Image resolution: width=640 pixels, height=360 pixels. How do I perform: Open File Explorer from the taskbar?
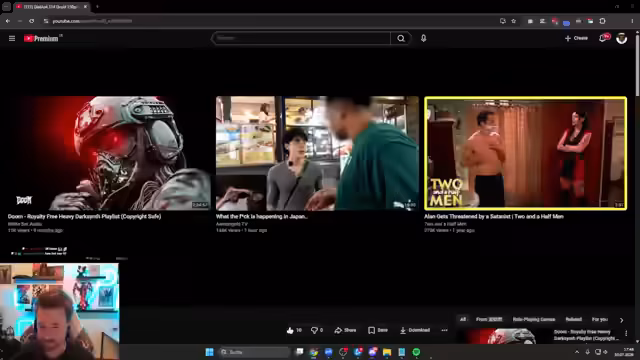click(387, 352)
